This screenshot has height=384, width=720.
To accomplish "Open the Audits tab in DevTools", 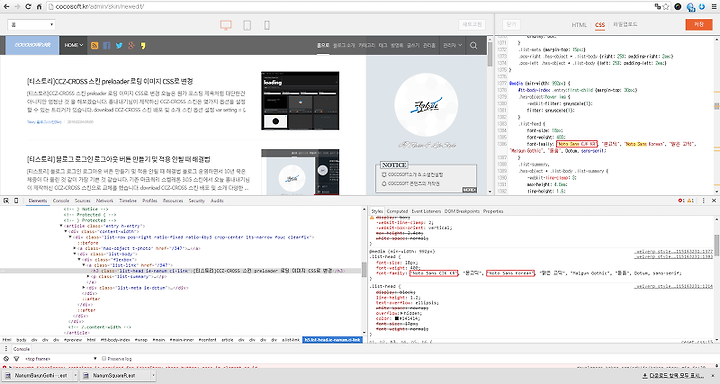I will pyautogui.click(x=217, y=201).
